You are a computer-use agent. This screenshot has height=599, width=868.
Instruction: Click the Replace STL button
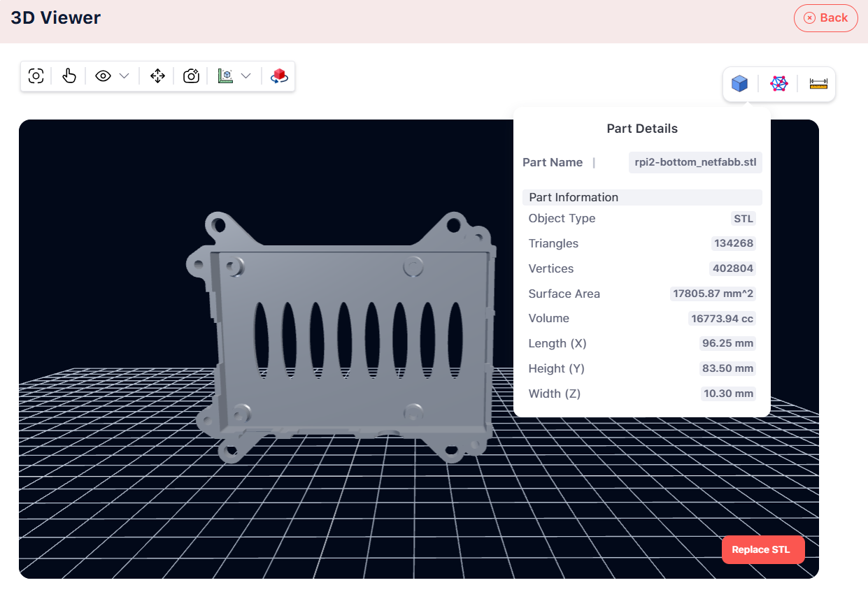762,549
